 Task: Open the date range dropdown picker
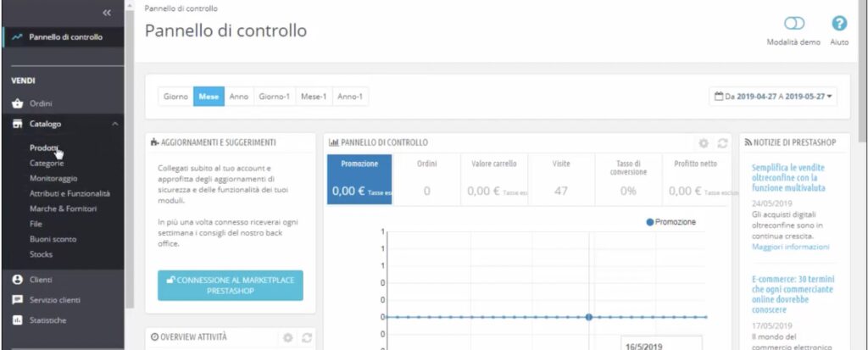773,97
